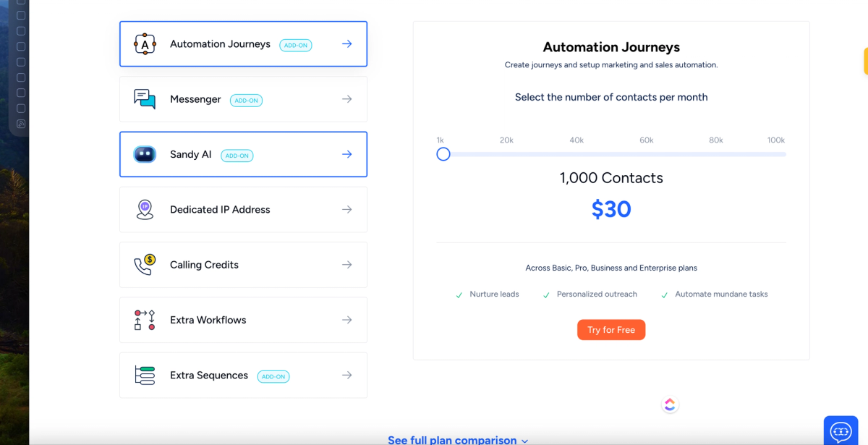Select the Calling Credits label
The width and height of the screenshot is (868, 445).
(204, 265)
